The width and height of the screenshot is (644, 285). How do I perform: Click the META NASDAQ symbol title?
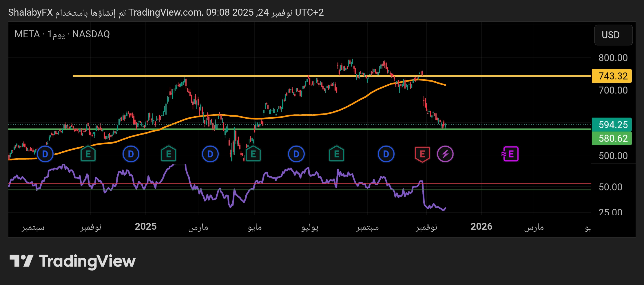click(62, 34)
